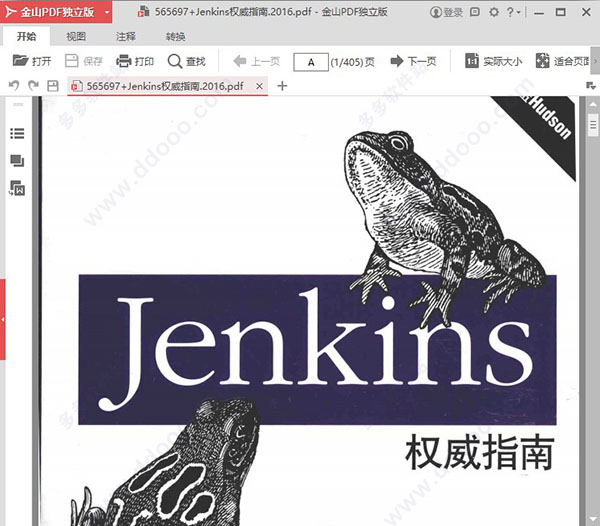Open the image extraction sidebar icon
600x526 pixels.
pos(17,188)
